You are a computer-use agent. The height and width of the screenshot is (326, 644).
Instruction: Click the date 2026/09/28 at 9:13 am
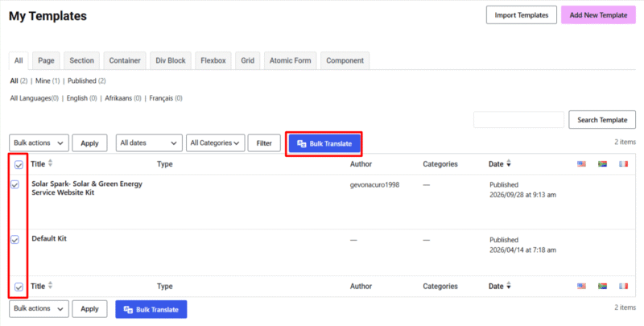tap(522, 195)
